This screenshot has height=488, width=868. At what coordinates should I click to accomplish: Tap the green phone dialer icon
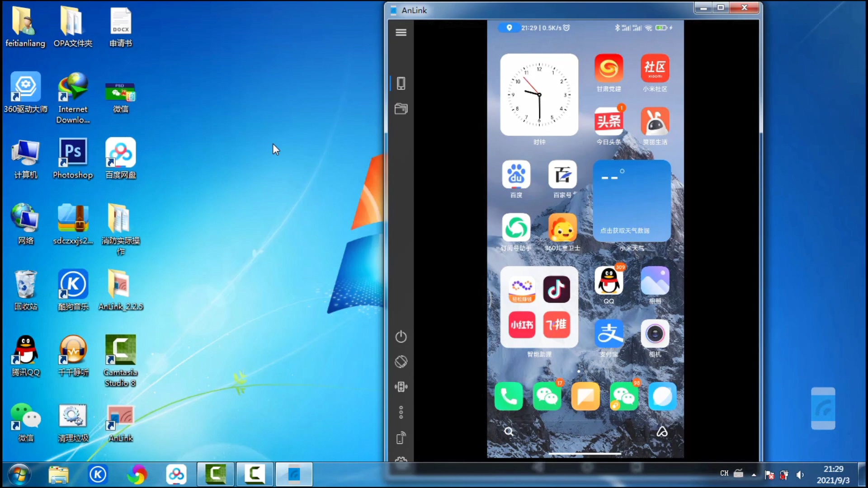pos(509,396)
